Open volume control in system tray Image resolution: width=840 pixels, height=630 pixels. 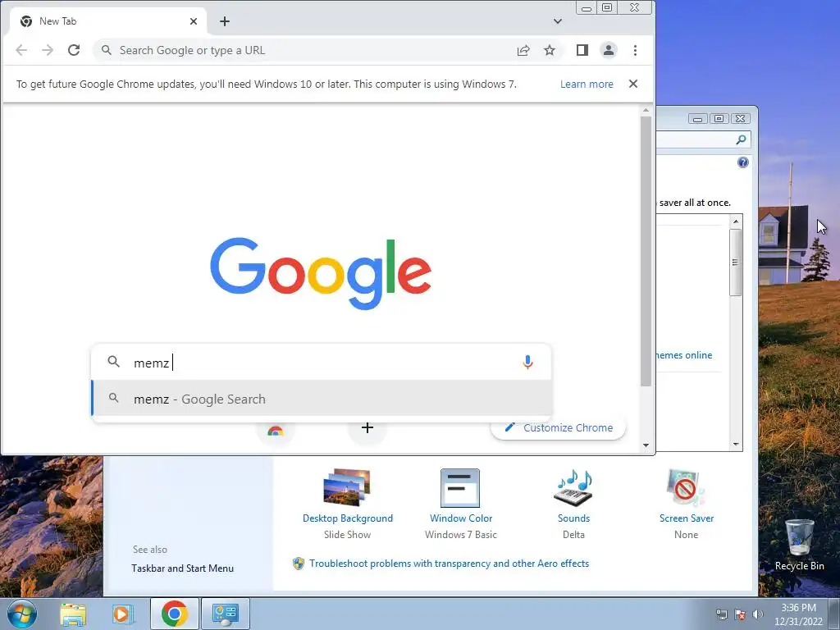coord(757,614)
